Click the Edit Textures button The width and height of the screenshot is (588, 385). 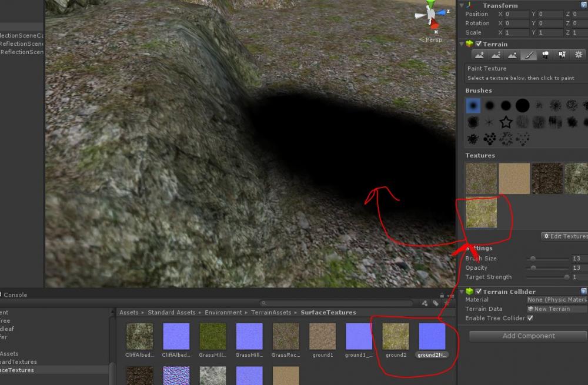tap(564, 236)
